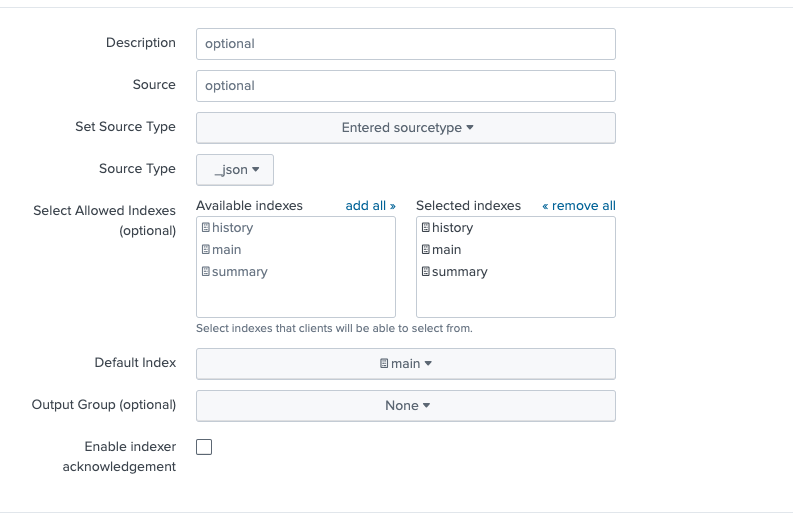
Task: Focus the Description text field
Action: [405, 44]
